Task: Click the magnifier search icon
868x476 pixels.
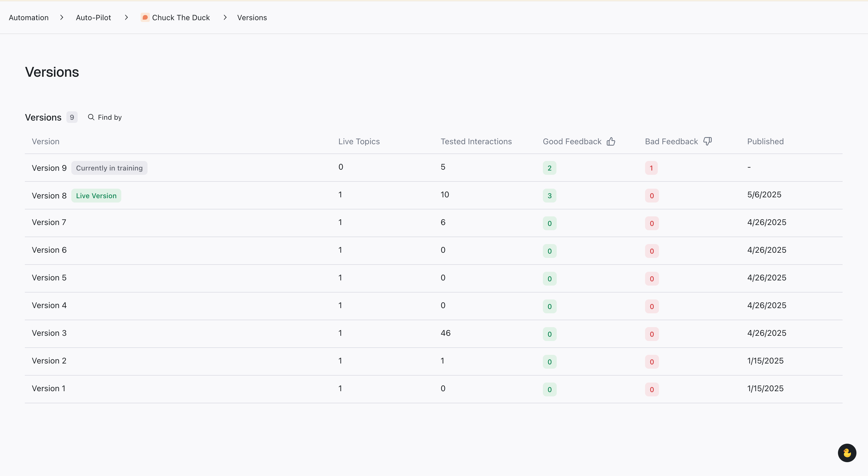Action: (91, 117)
